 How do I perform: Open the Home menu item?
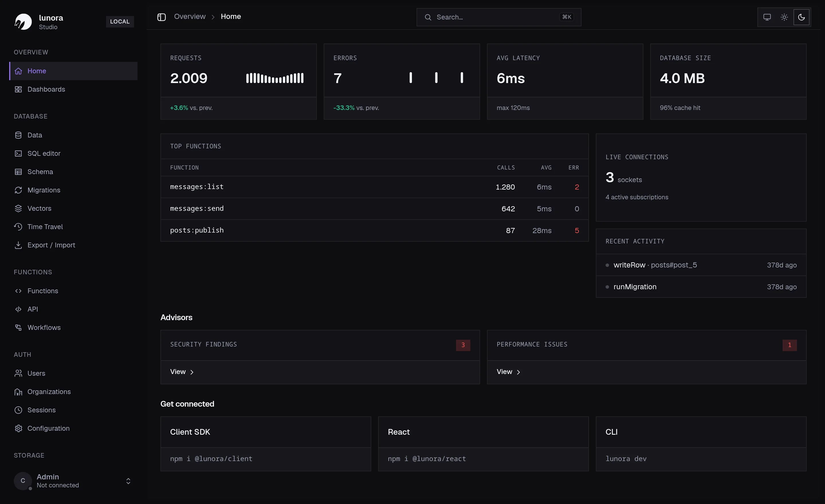point(73,71)
